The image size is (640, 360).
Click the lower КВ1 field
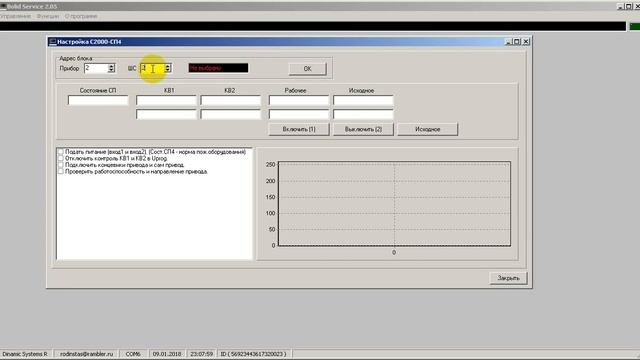tap(166, 114)
